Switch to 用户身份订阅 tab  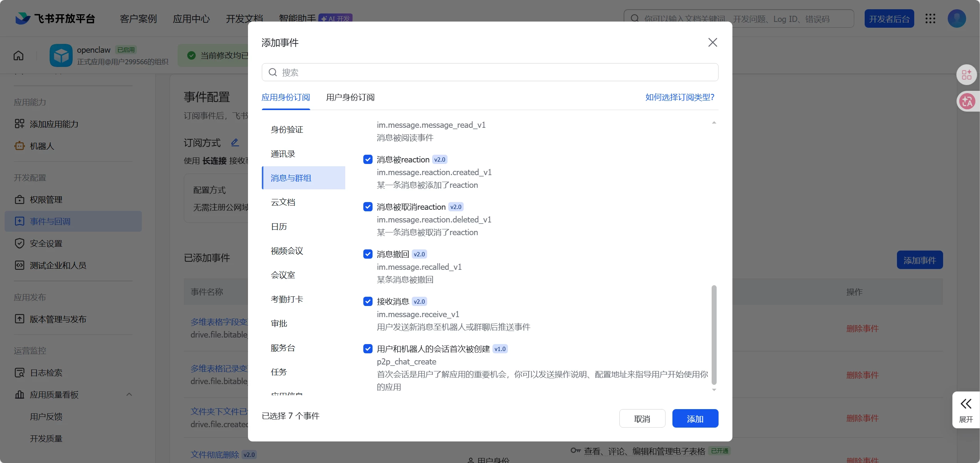click(x=350, y=97)
